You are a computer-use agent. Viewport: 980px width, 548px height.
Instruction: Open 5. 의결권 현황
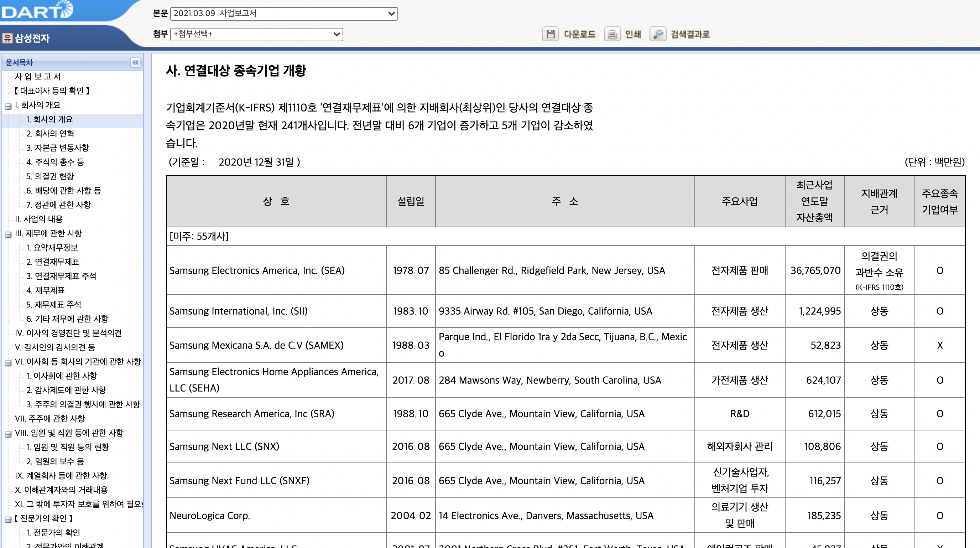[x=50, y=176]
